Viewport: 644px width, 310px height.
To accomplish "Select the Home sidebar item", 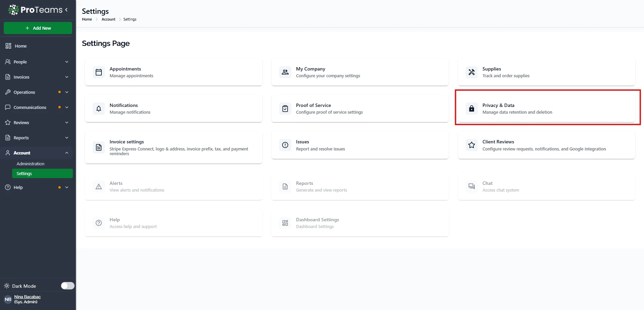I will pyautogui.click(x=21, y=46).
